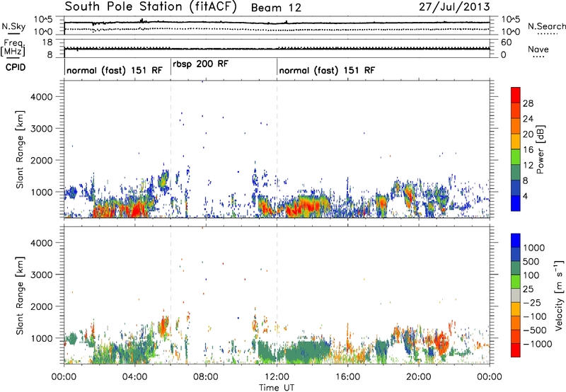Click the "Power [dB]" colorbar label

540,149
